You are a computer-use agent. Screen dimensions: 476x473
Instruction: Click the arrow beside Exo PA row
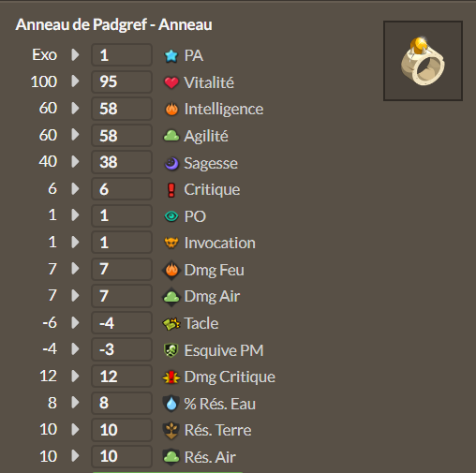tap(75, 55)
